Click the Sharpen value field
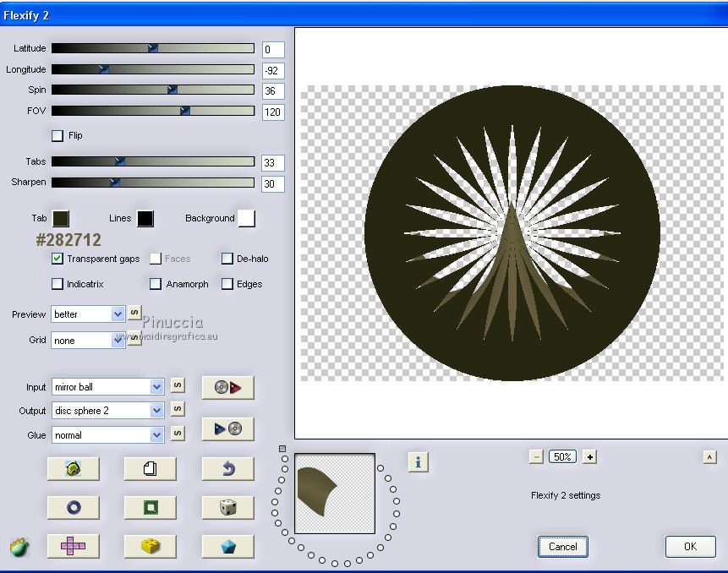 273,183
